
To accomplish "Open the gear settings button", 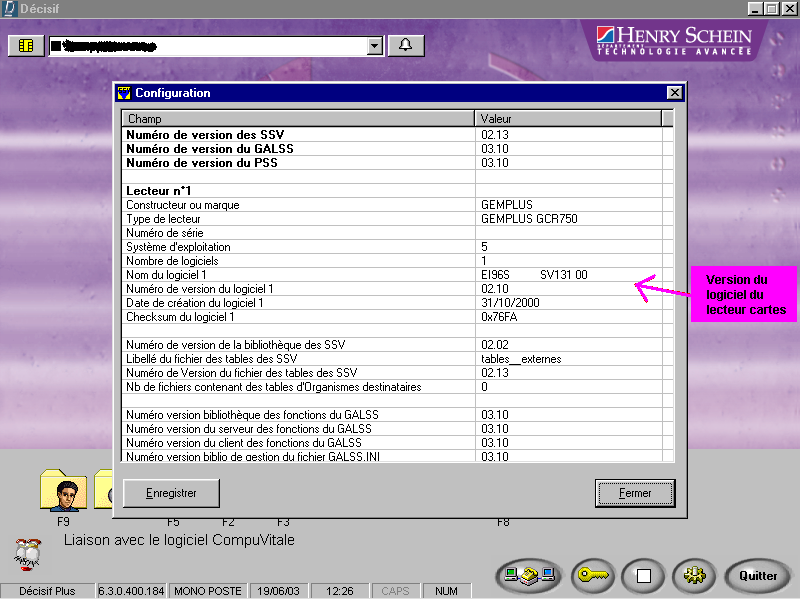I will pos(694,575).
